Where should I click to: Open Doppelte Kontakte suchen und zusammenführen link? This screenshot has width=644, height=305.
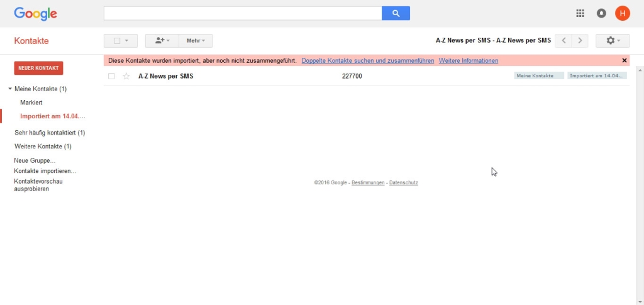pyautogui.click(x=367, y=60)
